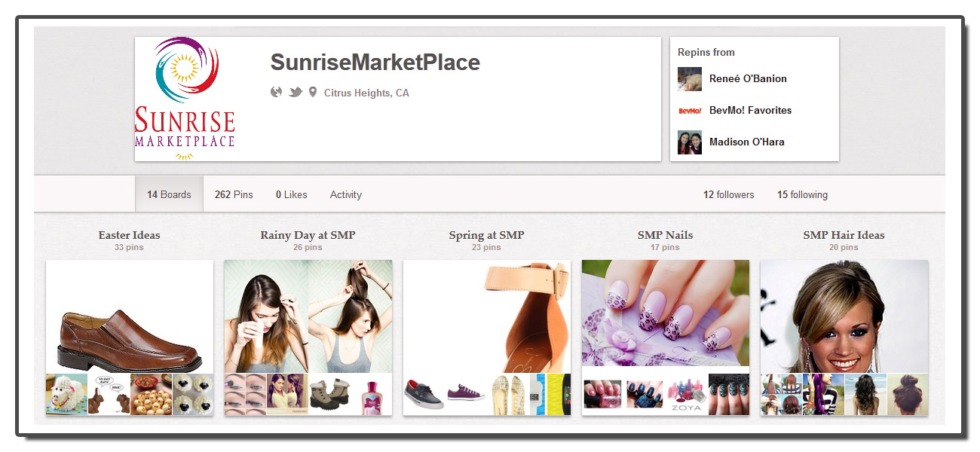Open the Spring at SMP board title
The width and height of the screenshot is (980, 452).
(486, 235)
